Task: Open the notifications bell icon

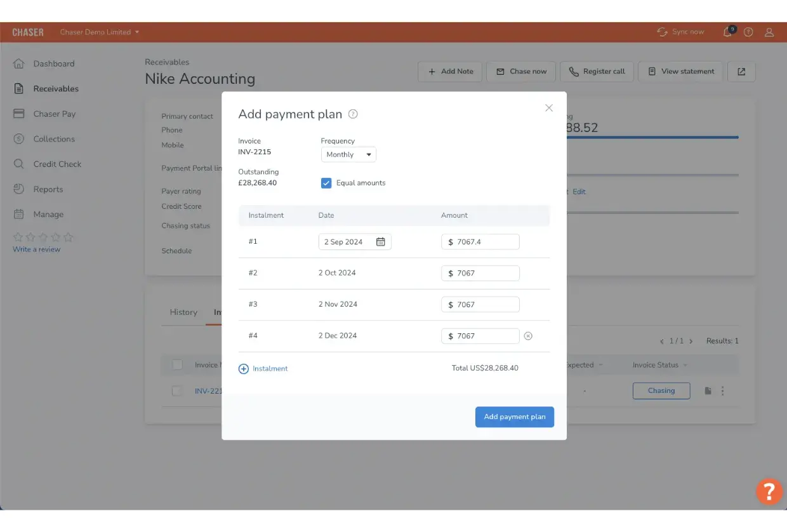Action: click(728, 32)
